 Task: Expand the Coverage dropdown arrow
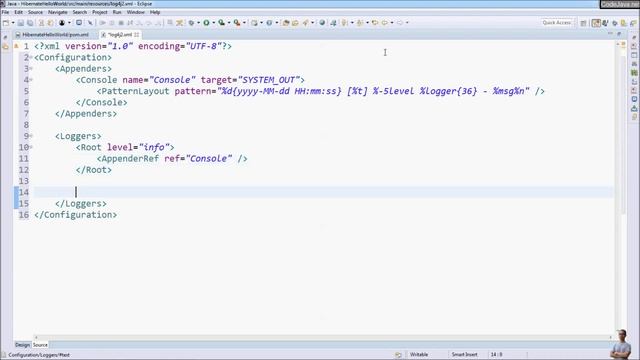[x=229, y=23]
